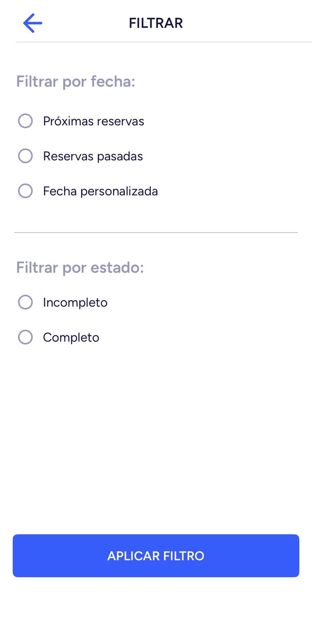The image size is (312, 644).
Task: Click the FILTRAR page title
Action: (156, 23)
